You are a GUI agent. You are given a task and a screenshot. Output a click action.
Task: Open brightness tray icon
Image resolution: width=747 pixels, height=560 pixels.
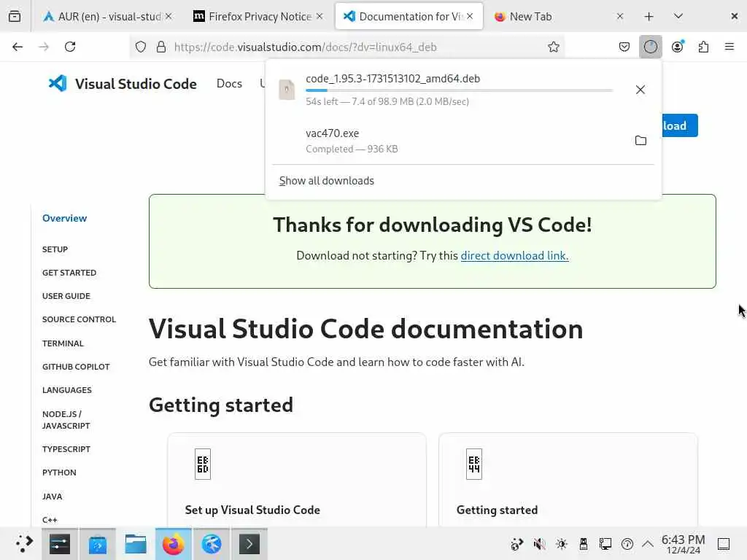[x=562, y=544]
